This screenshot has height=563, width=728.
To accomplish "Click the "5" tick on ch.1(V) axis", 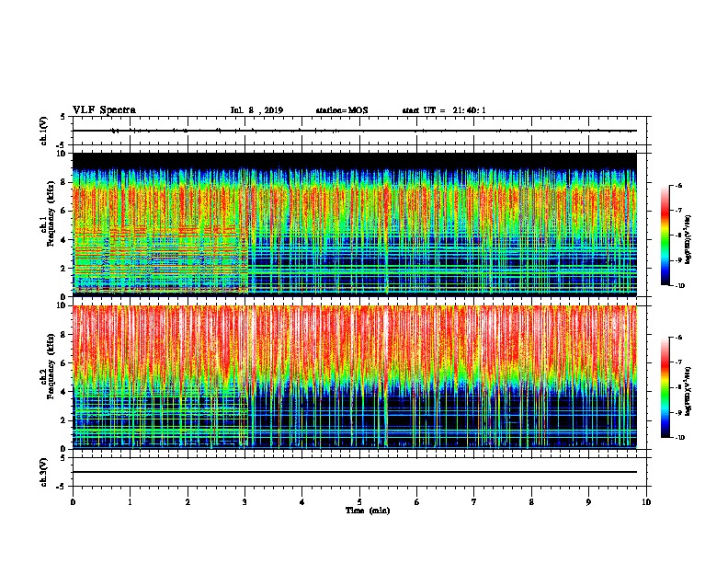I will click(x=63, y=117).
